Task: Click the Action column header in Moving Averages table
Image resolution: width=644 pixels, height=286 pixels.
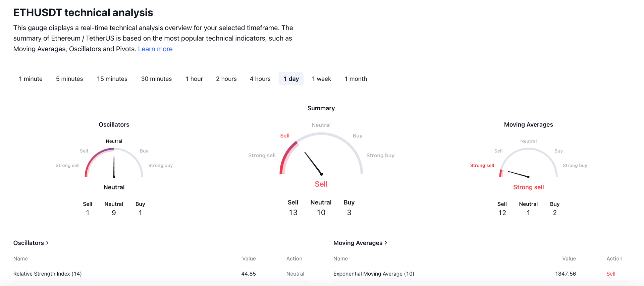Action: [x=614, y=259]
